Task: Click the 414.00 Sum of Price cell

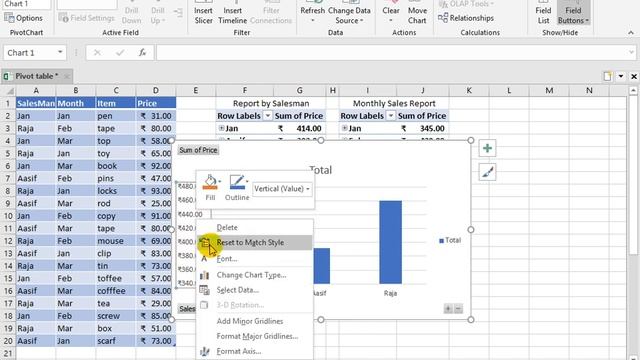Action: coord(299,129)
